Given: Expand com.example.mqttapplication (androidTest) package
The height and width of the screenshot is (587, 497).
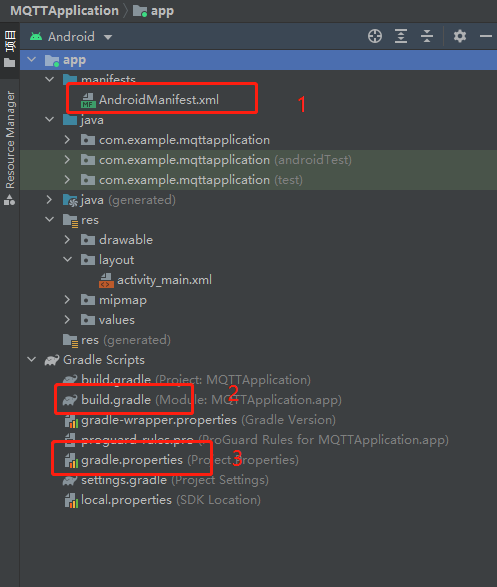Looking at the screenshot, I should pos(67,159).
